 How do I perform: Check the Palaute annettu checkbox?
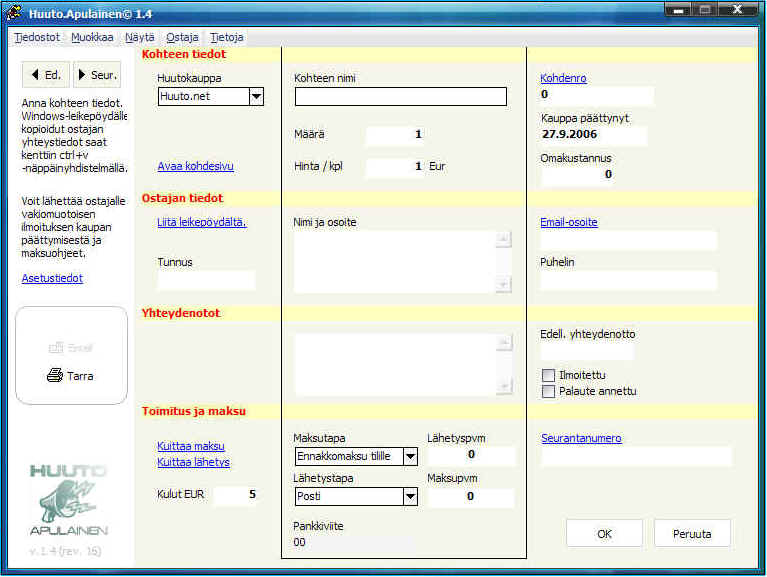click(x=548, y=392)
